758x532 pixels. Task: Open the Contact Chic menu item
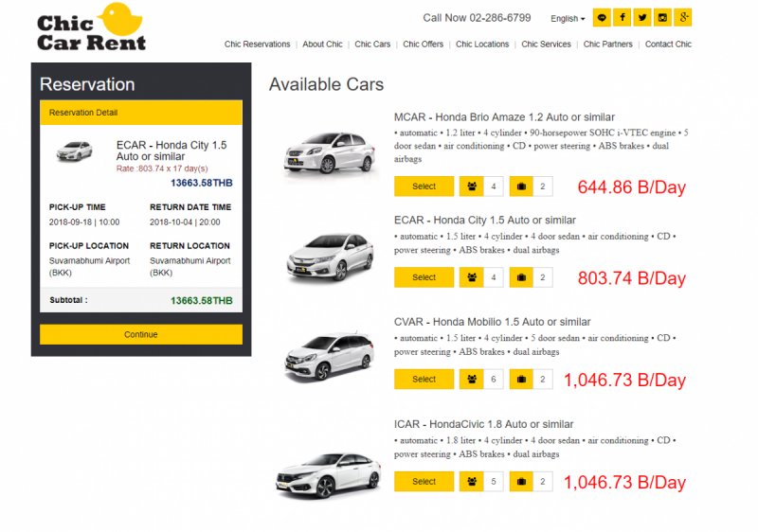point(668,44)
